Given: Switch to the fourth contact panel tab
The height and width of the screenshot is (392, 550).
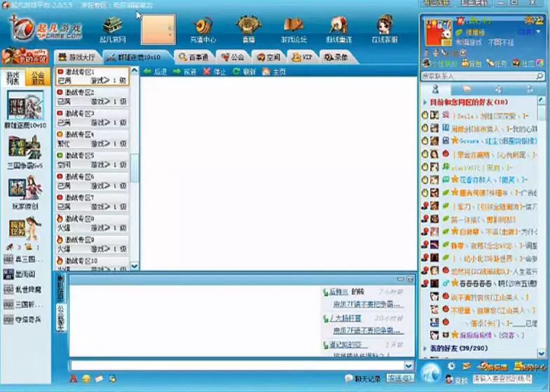Looking at the screenshot, I should 530,90.
